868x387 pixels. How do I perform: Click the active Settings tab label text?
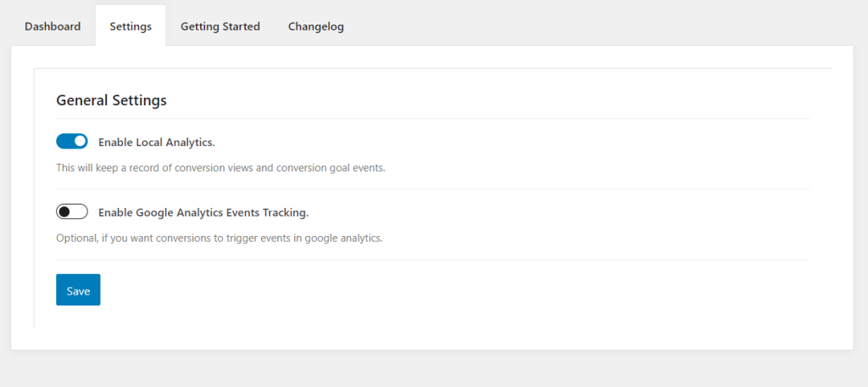(x=131, y=27)
